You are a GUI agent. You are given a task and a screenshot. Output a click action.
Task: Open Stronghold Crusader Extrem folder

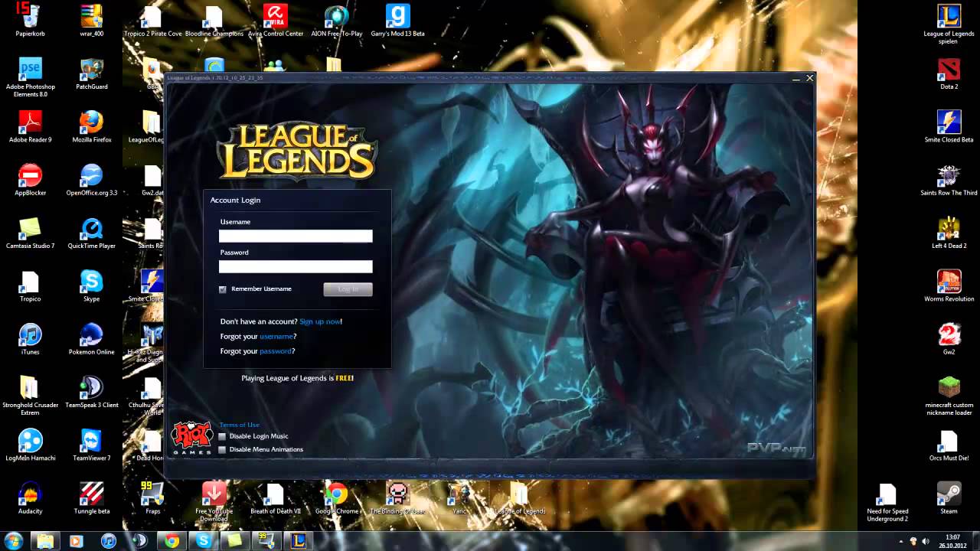pos(30,395)
